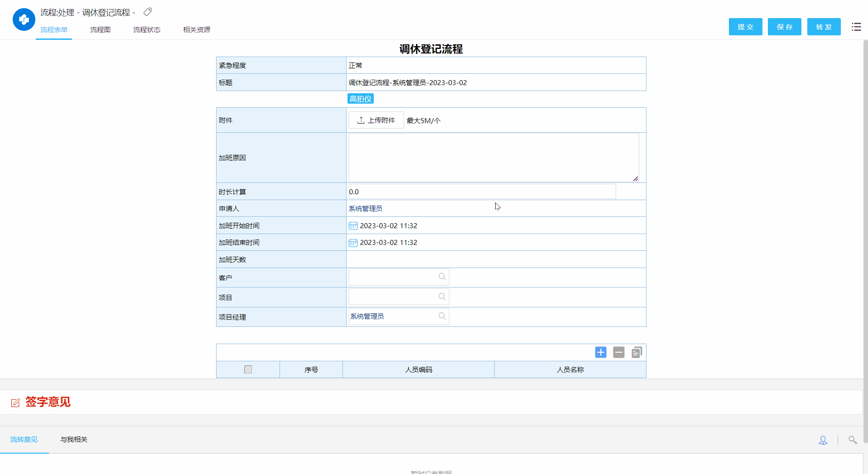Image resolution: width=868 pixels, height=474 pixels.
Task: Open calendar icon for 加班结束时间
Action: click(353, 243)
